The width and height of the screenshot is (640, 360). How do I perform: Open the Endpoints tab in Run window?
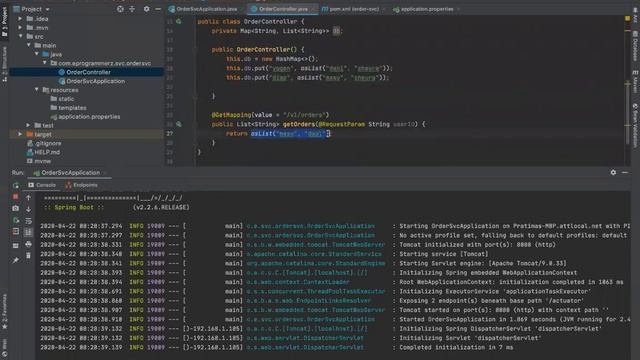tap(82, 185)
